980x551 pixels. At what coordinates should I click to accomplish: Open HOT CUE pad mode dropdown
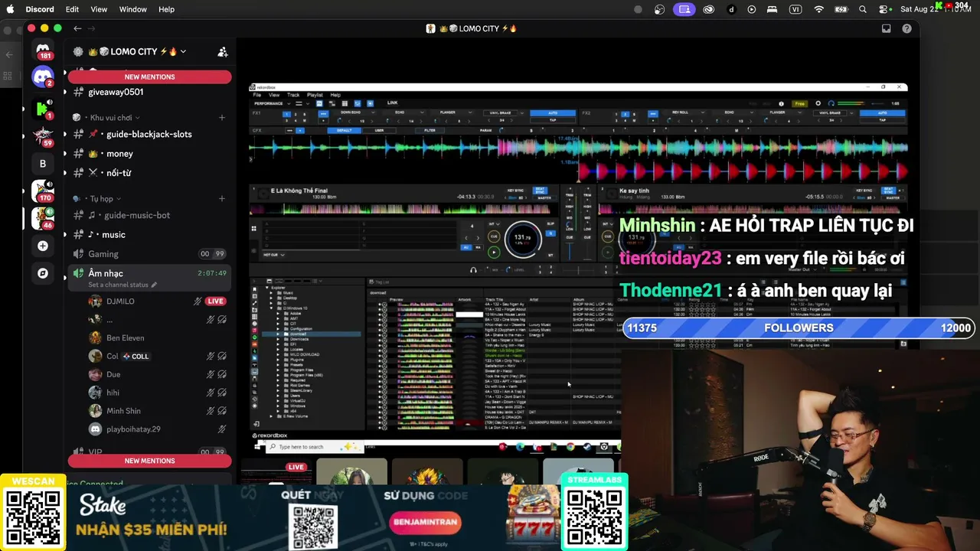[274, 255]
